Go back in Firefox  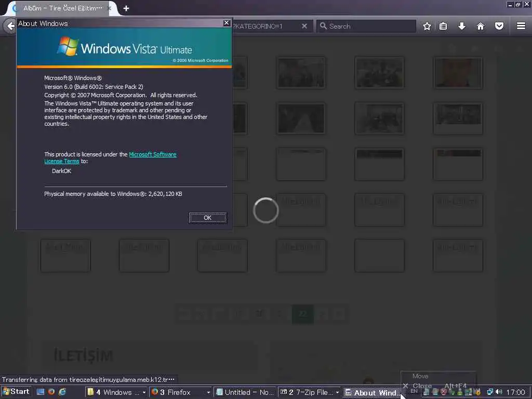pos(10,26)
